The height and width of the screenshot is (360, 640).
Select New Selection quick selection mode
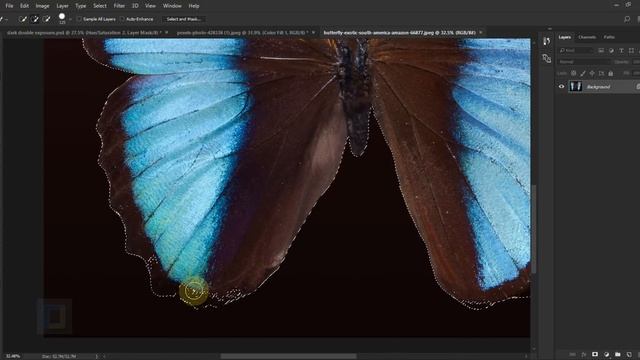tap(23, 19)
